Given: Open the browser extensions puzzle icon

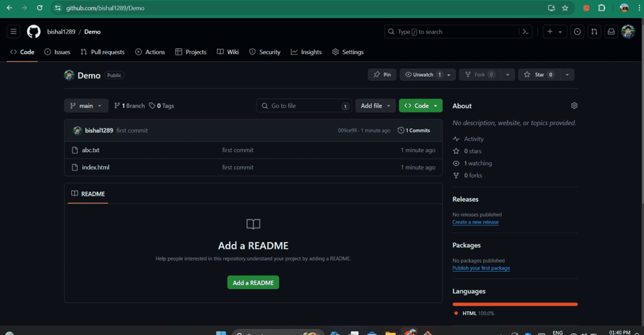Looking at the screenshot, I should (602, 8).
